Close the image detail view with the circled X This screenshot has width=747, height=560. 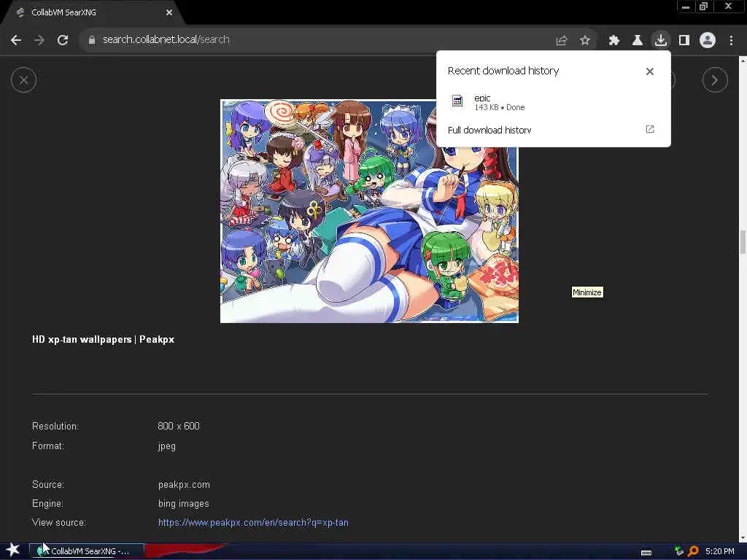point(24,80)
